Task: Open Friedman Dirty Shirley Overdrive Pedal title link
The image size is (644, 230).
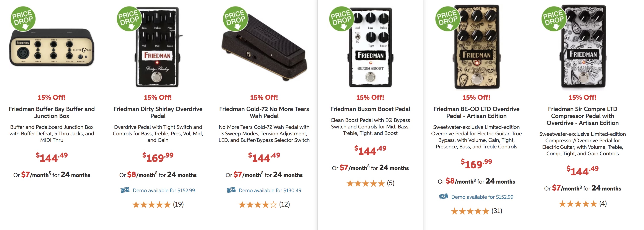Action: (x=158, y=112)
